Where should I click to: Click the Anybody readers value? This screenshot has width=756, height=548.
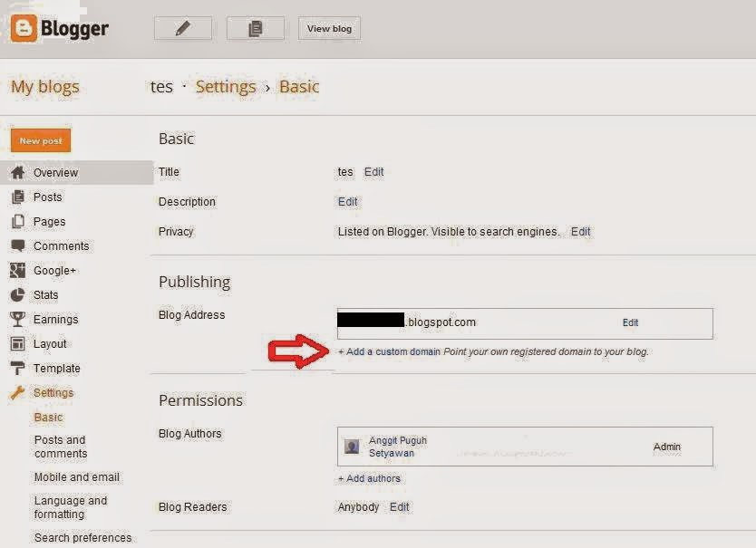tap(358, 507)
